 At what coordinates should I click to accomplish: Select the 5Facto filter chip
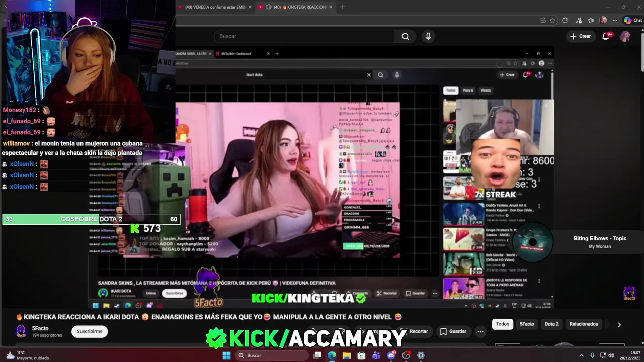[527, 324]
